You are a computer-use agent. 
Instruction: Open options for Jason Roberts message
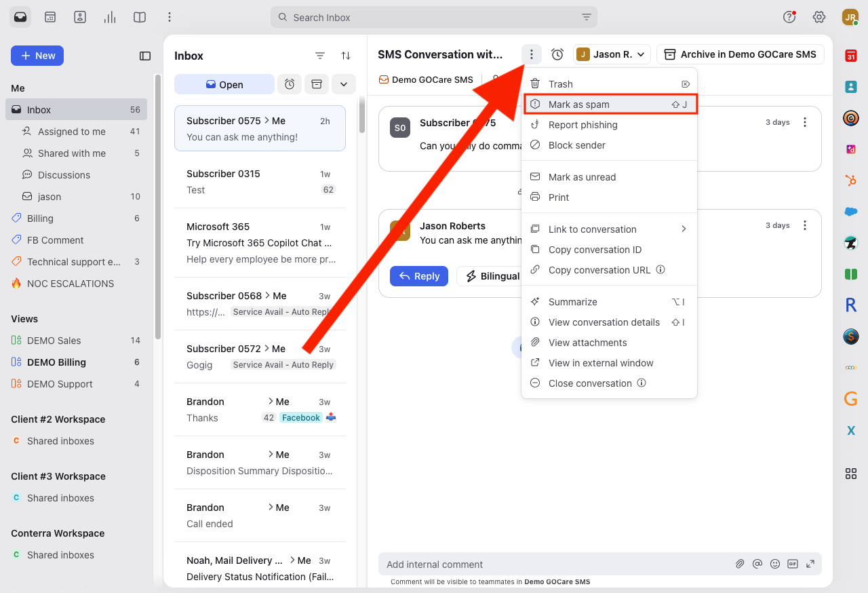(805, 225)
